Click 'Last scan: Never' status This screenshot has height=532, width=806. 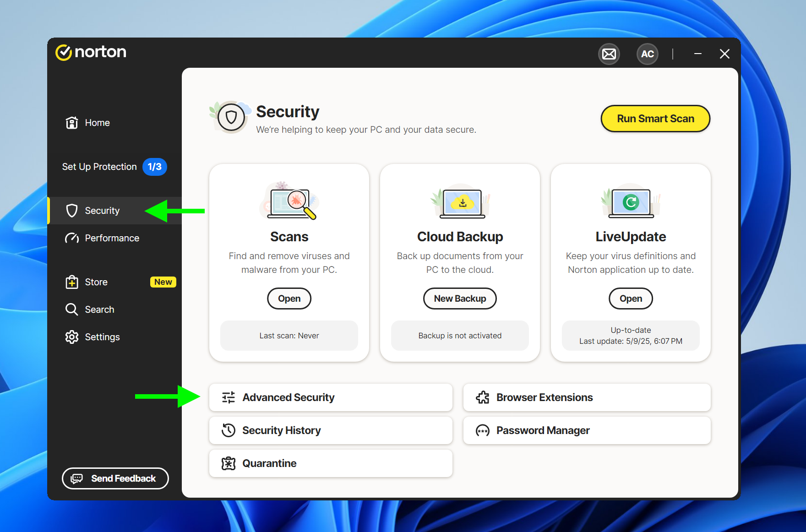289,336
